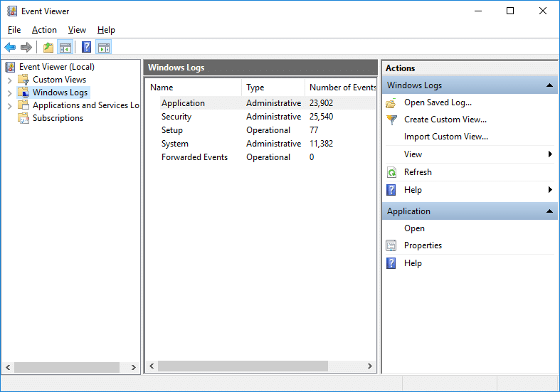
Task: Expand the Custom Views tree node
Action: (x=9, y=80)
